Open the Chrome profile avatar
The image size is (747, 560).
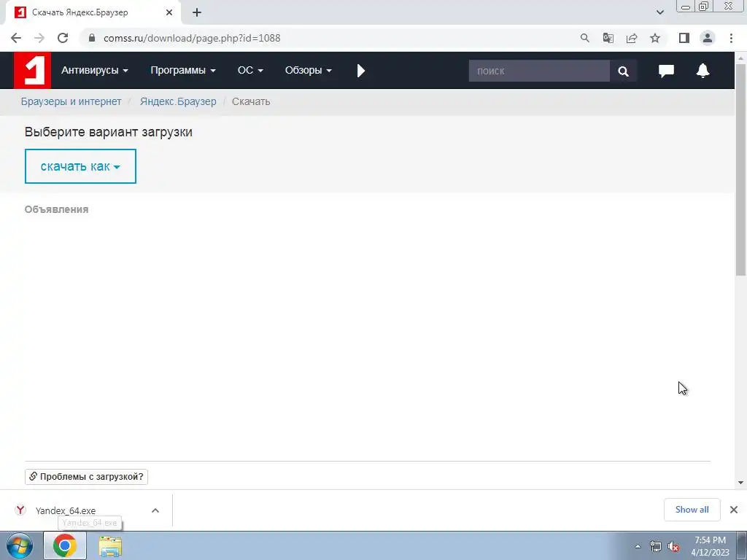click(x=708, y=38)
